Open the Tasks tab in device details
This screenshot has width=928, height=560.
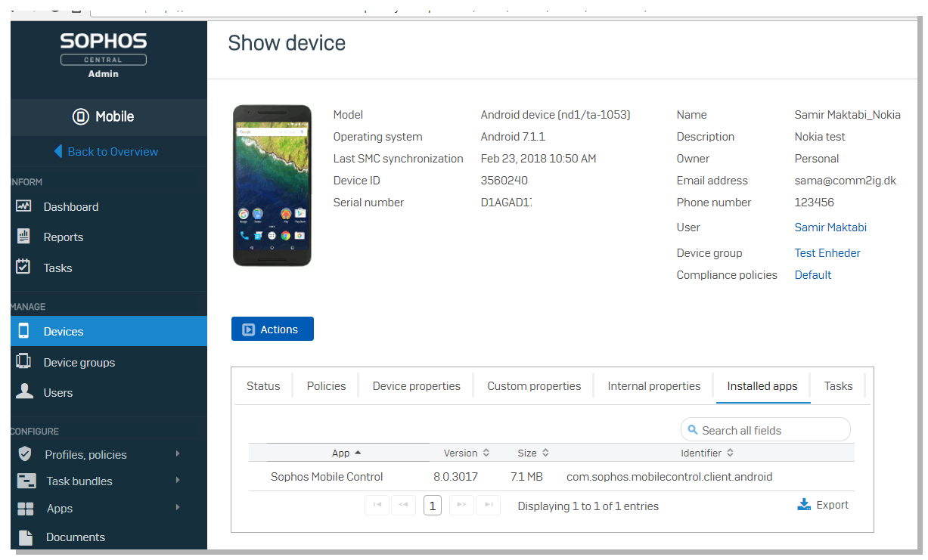pyautogui.click(x=838, y=386)
